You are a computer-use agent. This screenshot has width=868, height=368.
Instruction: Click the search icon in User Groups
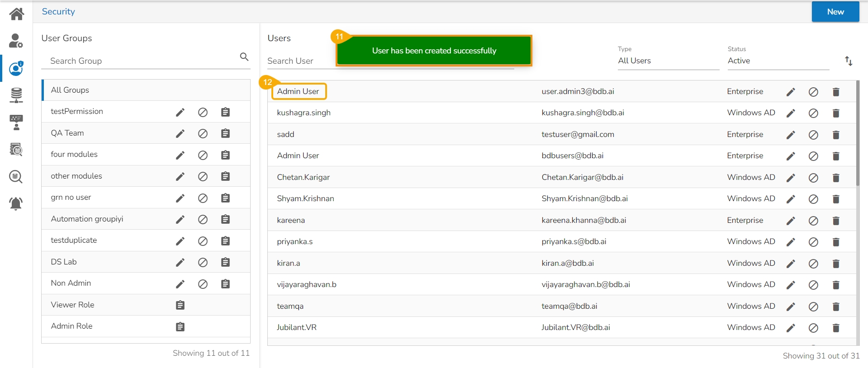[244, 57]
